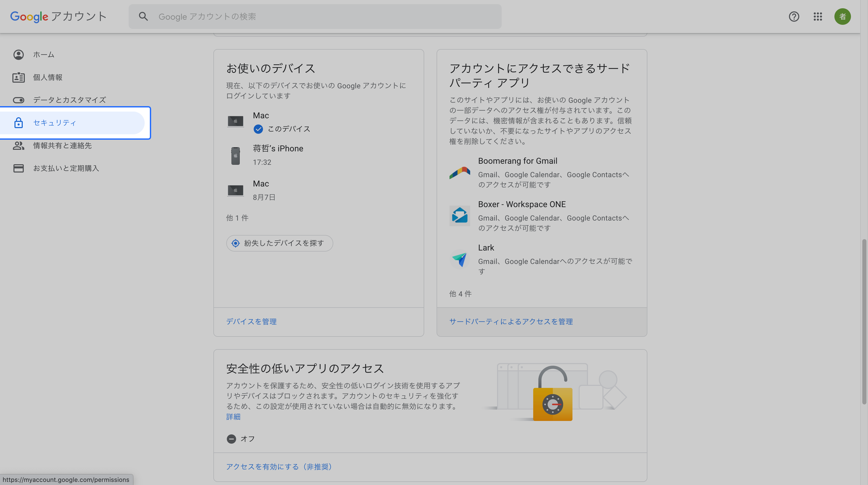The width and height of the screenshot is (868, 485).
Task: Open サードパーティによるアクセスを管理 link
Action: (x=511, y=322)
